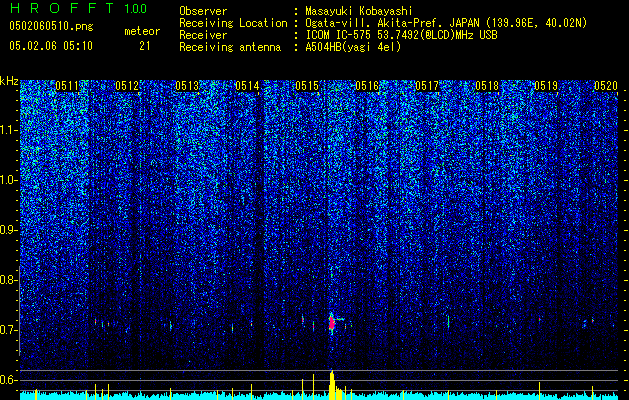This screenshot has height=400, width=629.
Task: Click the large red meteor echo near 0515
Action: [332, 323]
